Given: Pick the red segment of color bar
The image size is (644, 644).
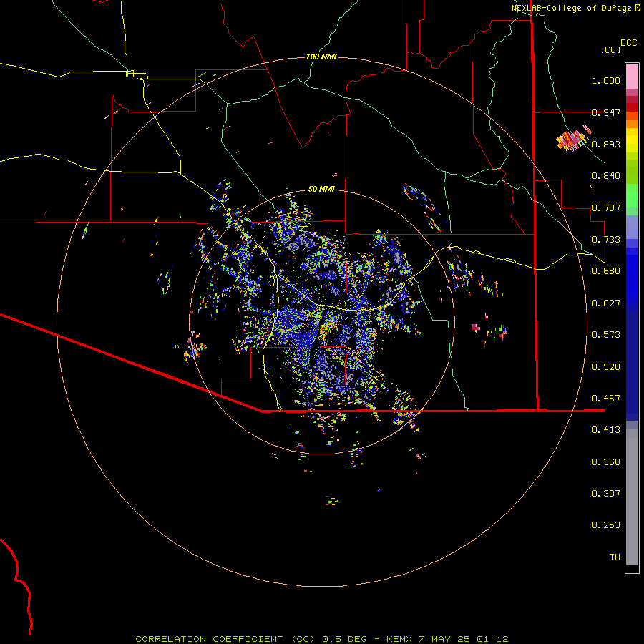Looking at the screenshot, I should pyautogui.click(x=632, y=107).
